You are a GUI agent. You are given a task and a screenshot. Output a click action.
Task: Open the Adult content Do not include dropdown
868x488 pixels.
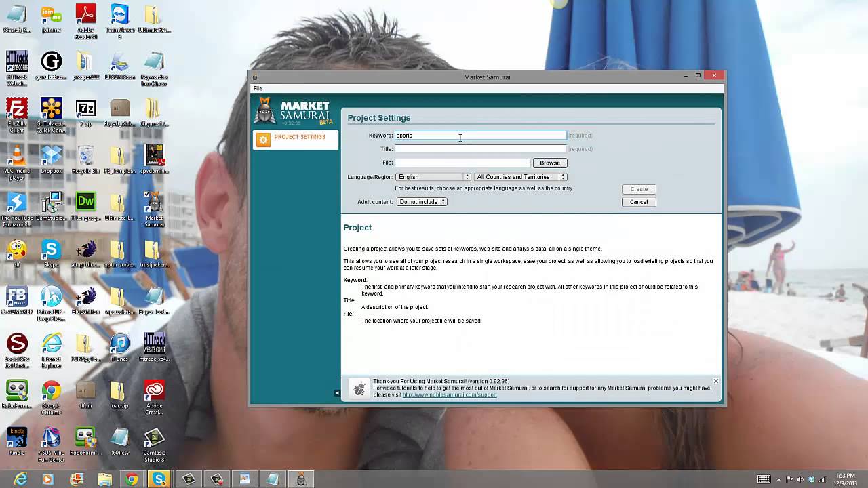[x=422, y=202]
